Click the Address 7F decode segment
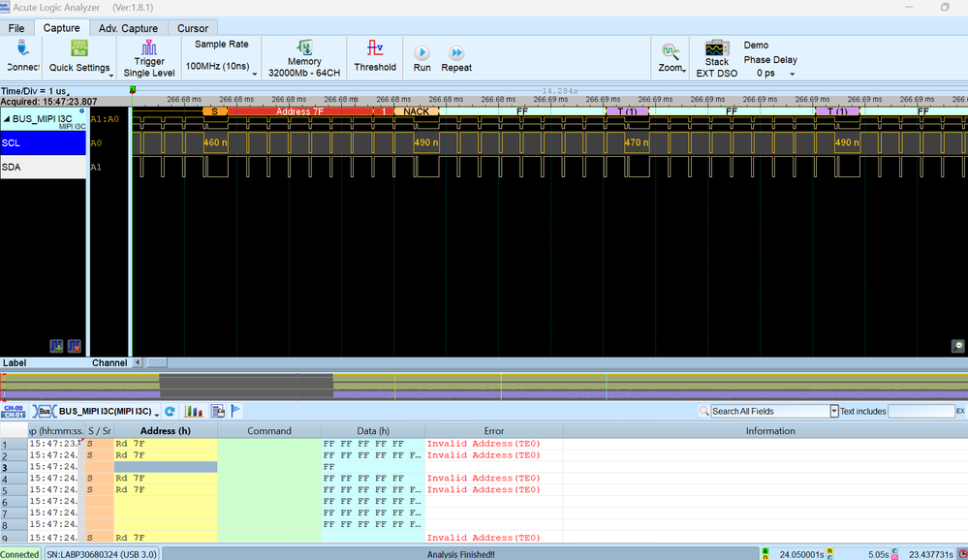The image size is (968, 560). click(x=300, y=111)
